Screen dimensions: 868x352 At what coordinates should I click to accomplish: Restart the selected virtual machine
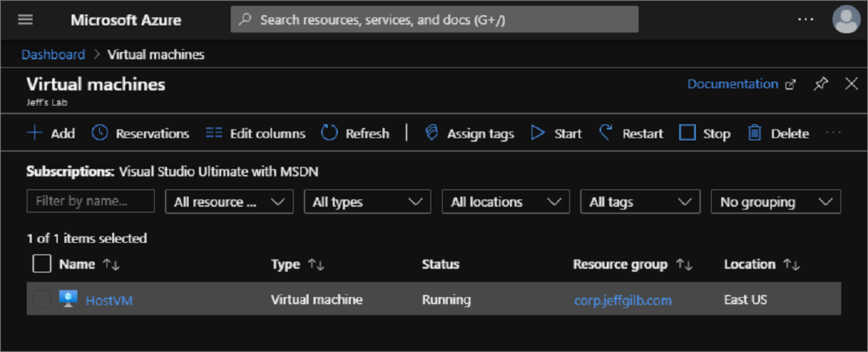[631, 134]
